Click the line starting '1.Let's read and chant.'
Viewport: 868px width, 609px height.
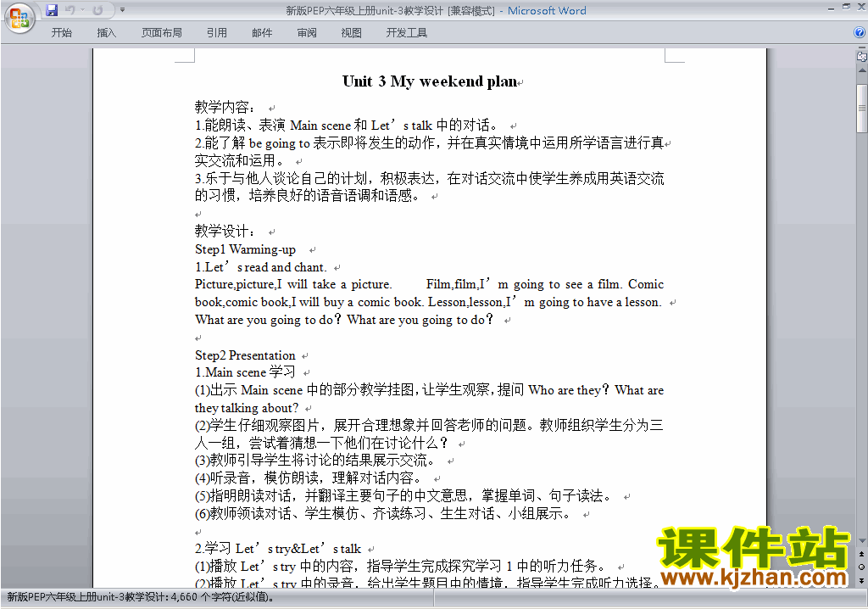261,267
